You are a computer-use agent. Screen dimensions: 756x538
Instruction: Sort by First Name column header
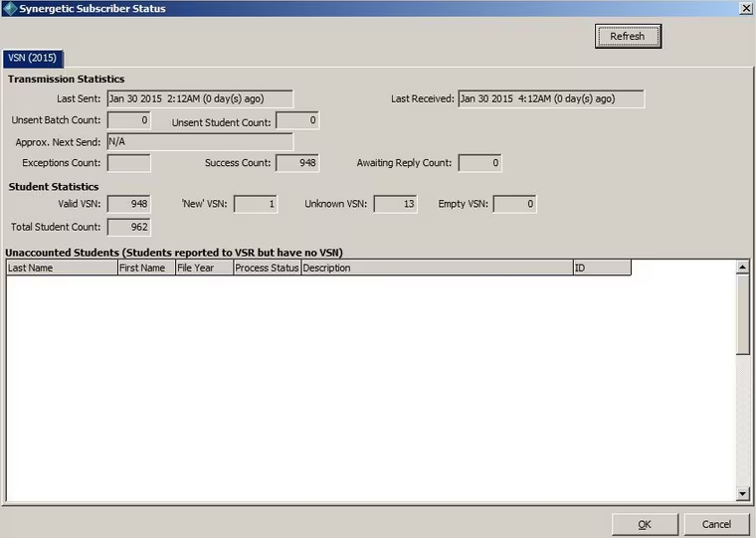[146, 268]
